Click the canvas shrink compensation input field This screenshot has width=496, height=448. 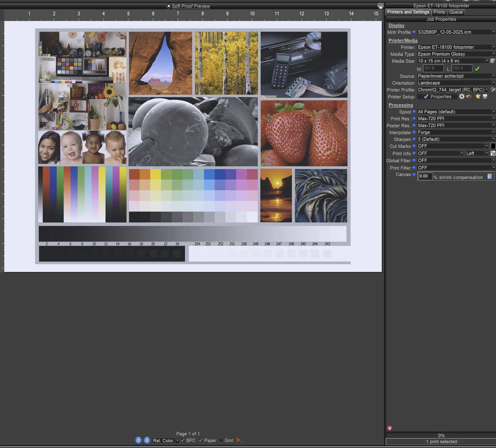tap(425, 177)
